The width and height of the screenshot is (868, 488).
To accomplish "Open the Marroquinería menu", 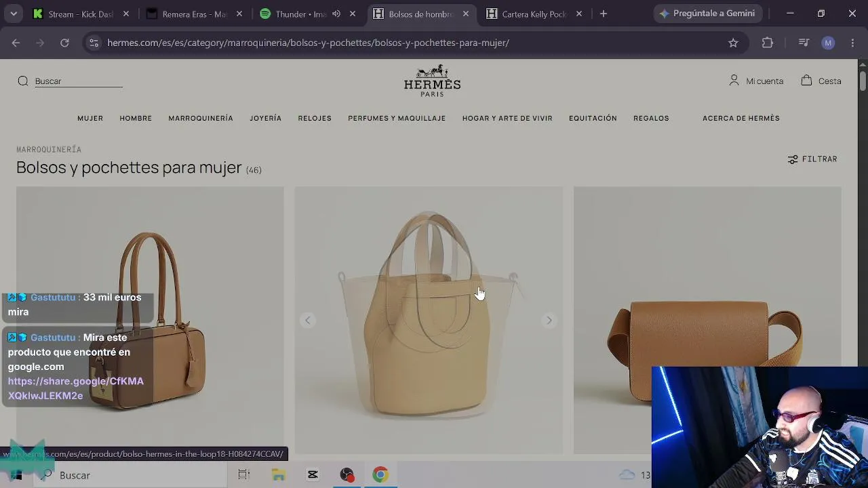I will coord(201,118).
